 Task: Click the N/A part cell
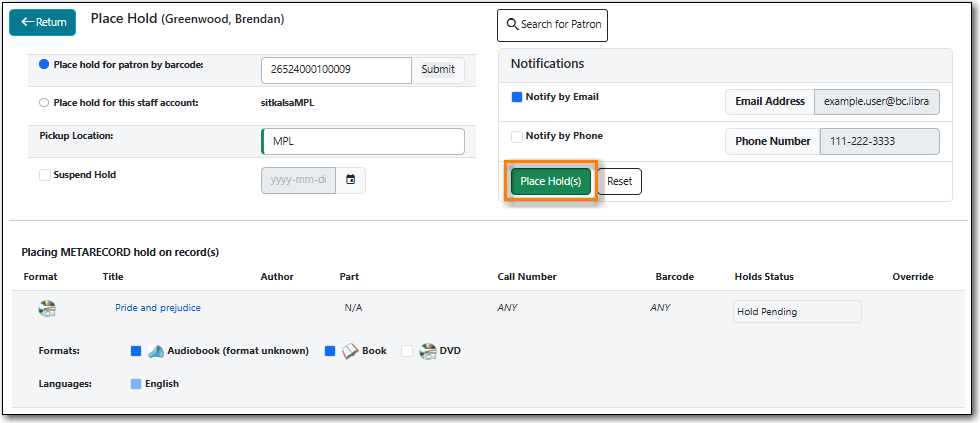click(353, 307)
